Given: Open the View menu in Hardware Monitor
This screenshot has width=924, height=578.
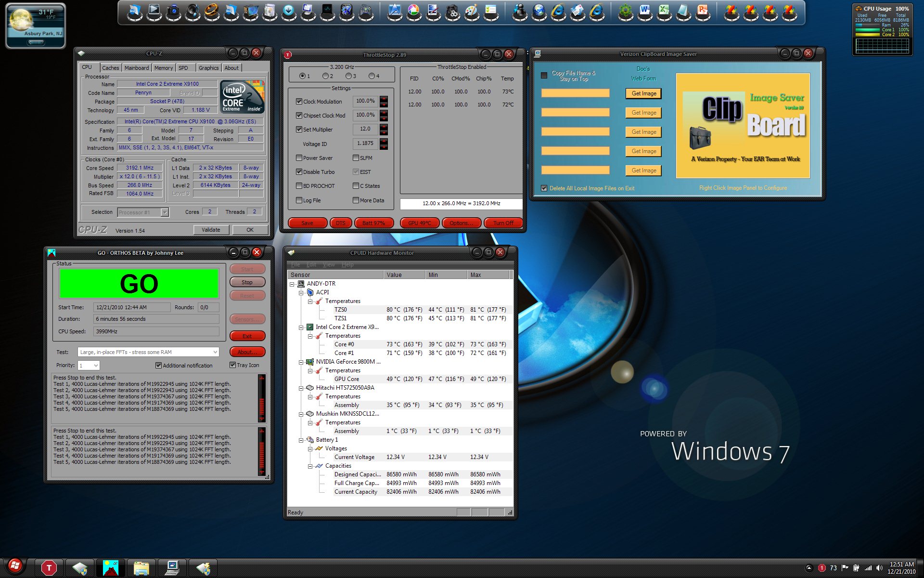Looking at the screenshot, I should [329, 264].
